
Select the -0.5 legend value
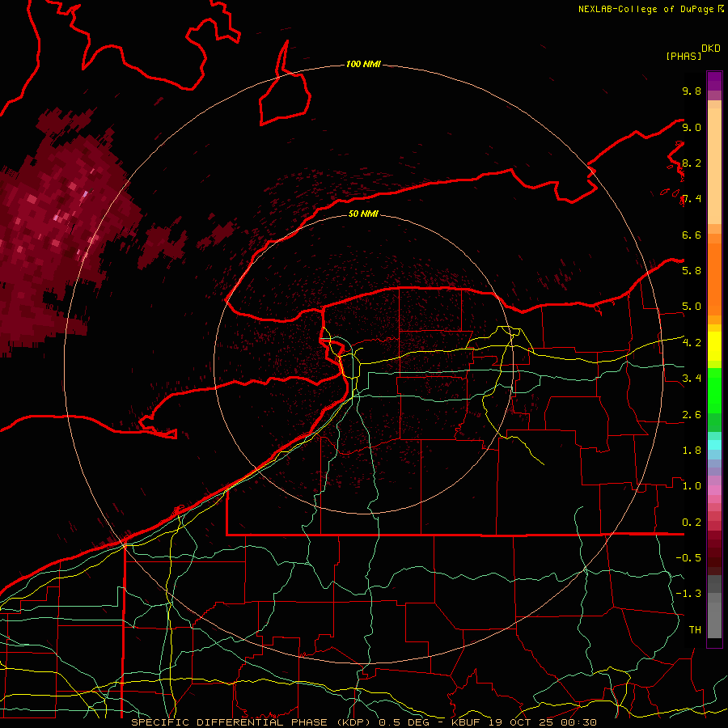688,557
